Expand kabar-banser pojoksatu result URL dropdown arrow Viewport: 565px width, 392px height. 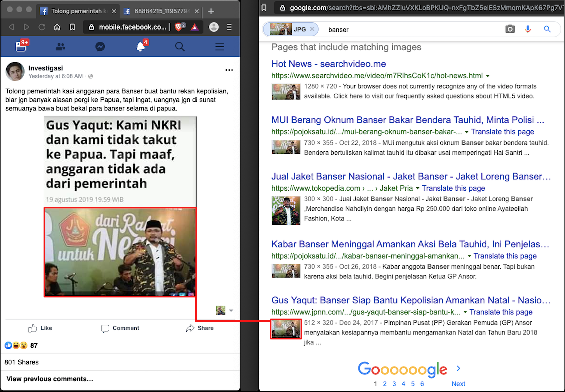[x=469, y=256]
